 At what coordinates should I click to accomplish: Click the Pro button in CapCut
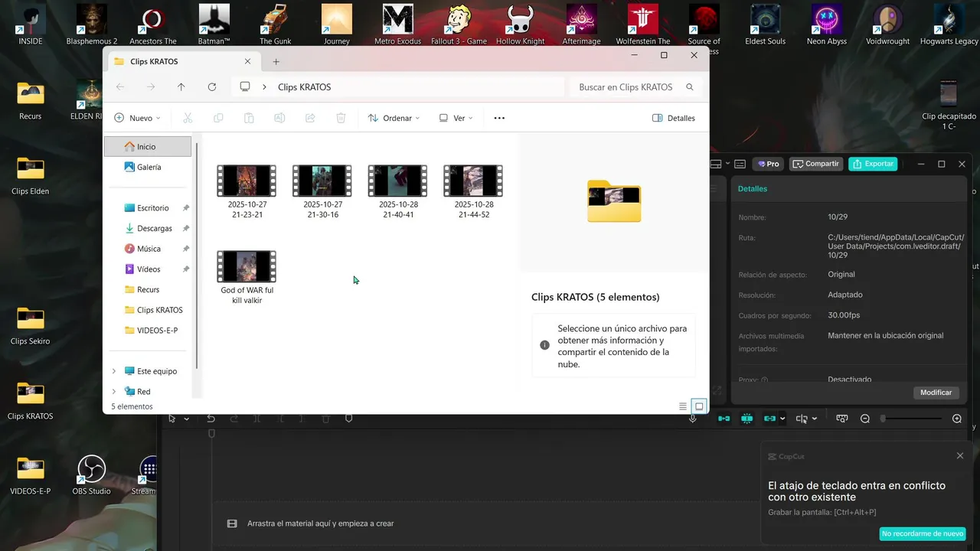click(x=768, y=164)
